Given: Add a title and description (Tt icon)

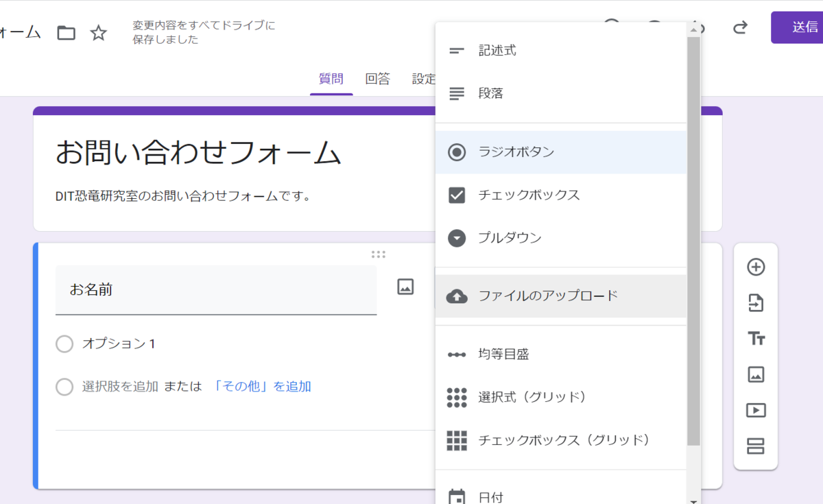Looking at the screenshot, I should 756,339.
